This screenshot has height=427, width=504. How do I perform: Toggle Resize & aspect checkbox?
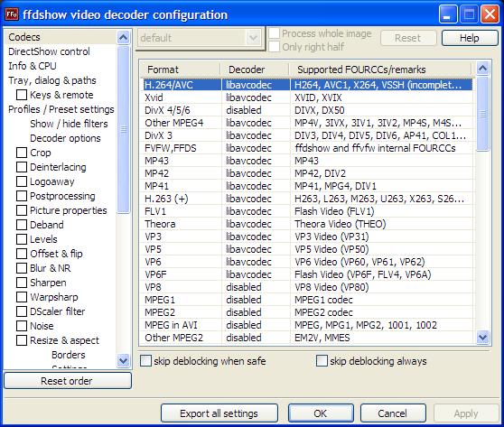tap(22, 340)
